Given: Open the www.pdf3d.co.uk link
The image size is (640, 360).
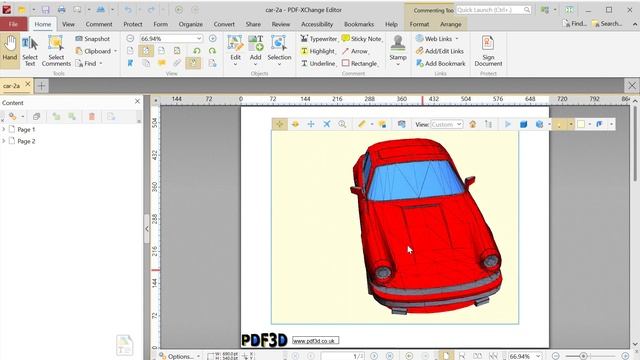Looking at the screenshot, I should pos(315,340).
